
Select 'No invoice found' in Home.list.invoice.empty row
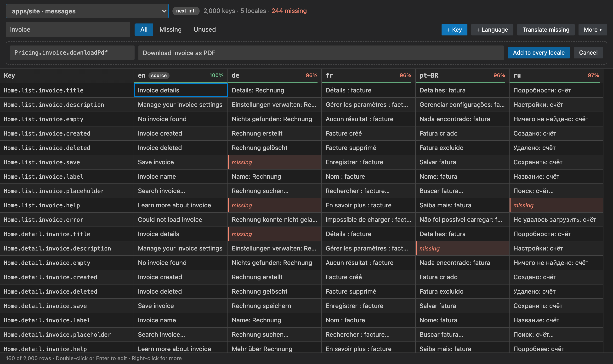tap(181, 119)
